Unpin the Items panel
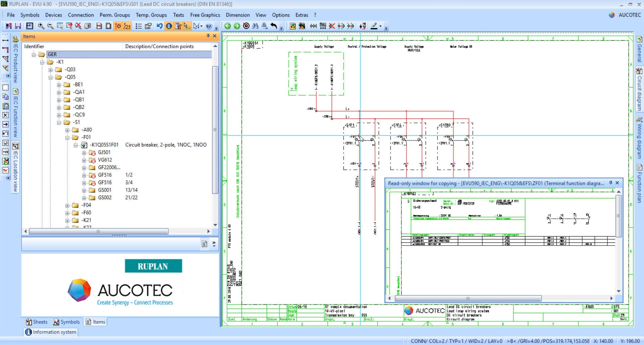Image resolution: width=644 pixels, height=345 pixels. click(x=208, y=36)
